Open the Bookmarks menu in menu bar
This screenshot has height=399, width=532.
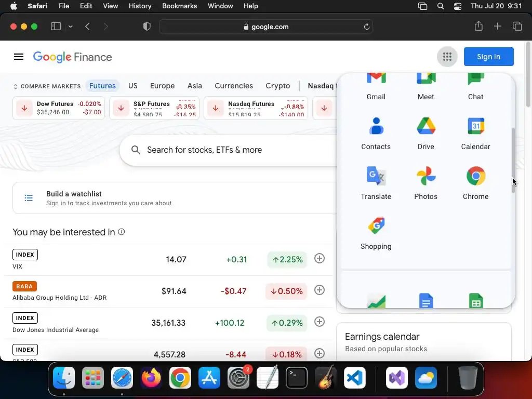(179, 6)
